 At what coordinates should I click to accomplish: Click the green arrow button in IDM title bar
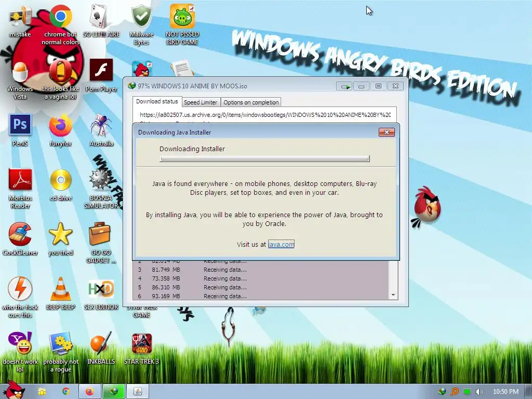[x=344, y=86]
